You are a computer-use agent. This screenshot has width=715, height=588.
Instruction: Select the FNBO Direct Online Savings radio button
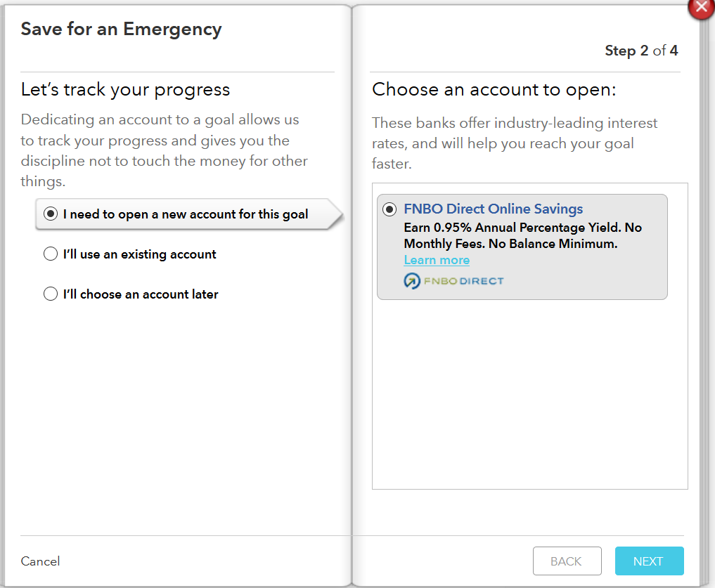pos(389,209)
